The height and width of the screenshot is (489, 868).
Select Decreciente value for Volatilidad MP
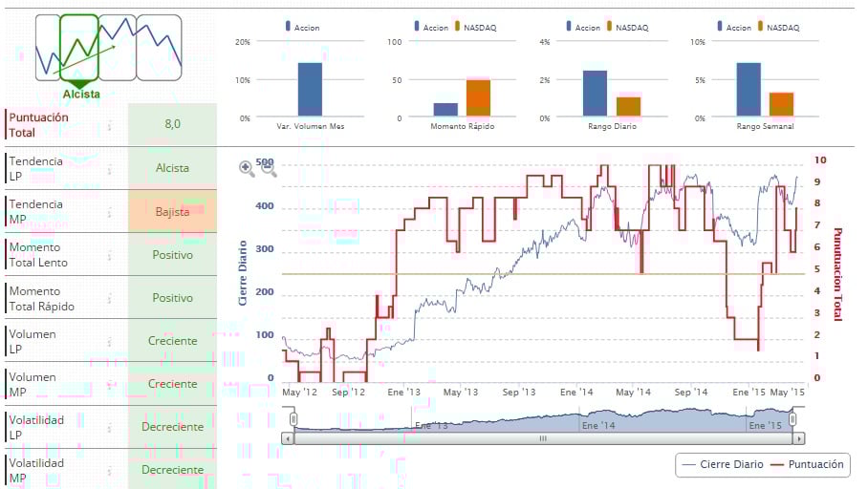[172, 470]
